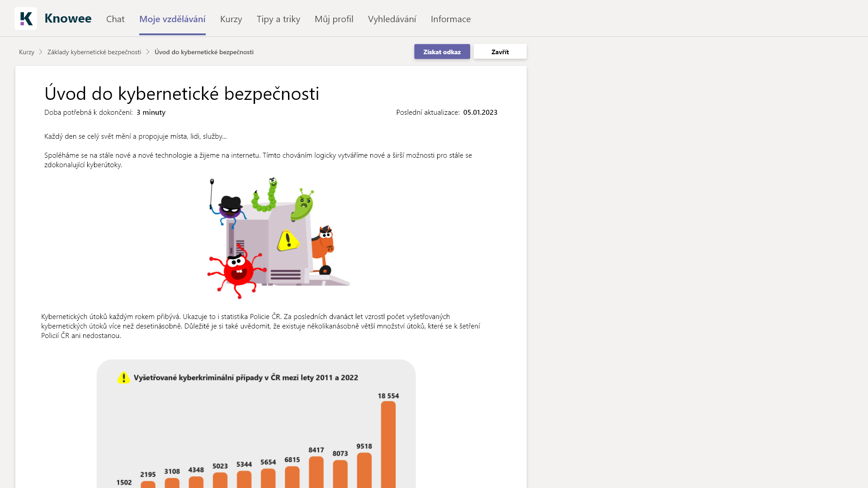Viewport: 868px width, 488px height.
Task: Open the Chat tab
Action: tap(115, 19)
